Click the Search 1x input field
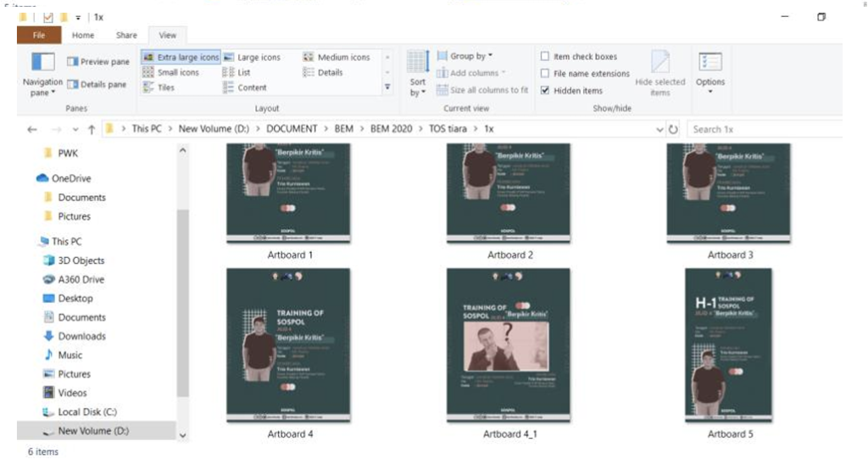 click(763, 129)
